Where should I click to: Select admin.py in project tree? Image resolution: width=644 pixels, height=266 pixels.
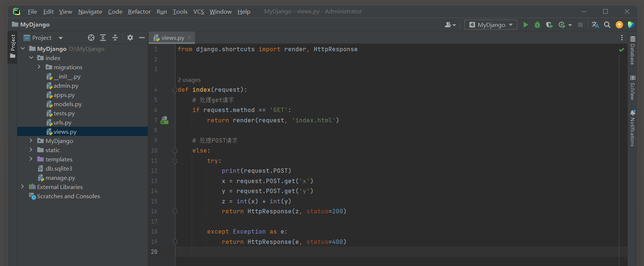[x=66, y=85]
